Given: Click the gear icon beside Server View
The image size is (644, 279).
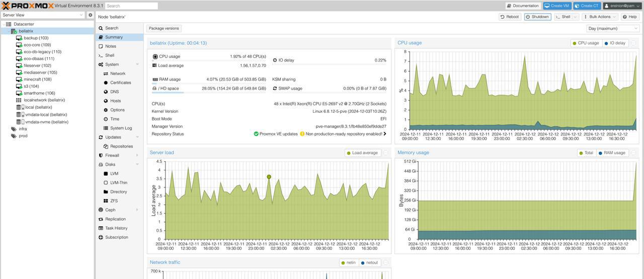Looking at the screenshot, I should point(91,15).
